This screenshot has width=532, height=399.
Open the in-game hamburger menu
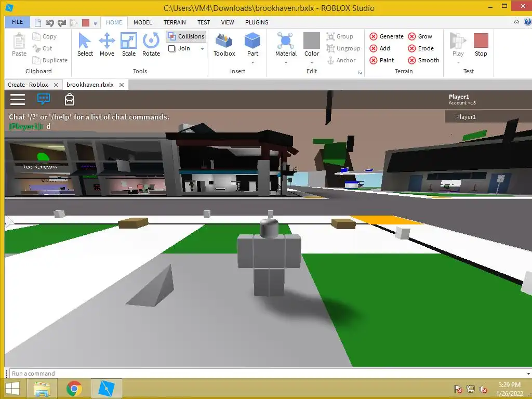coord(18,99)
